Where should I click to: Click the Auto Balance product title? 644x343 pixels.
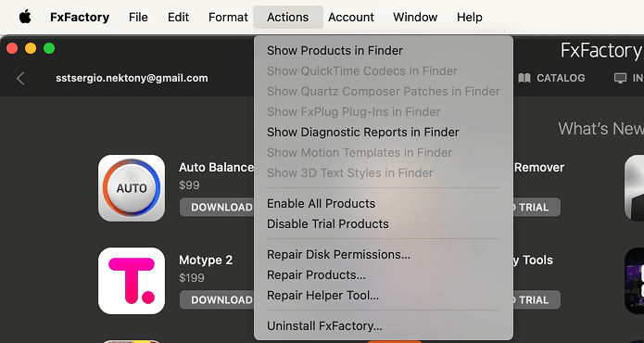tap(217, 168)
